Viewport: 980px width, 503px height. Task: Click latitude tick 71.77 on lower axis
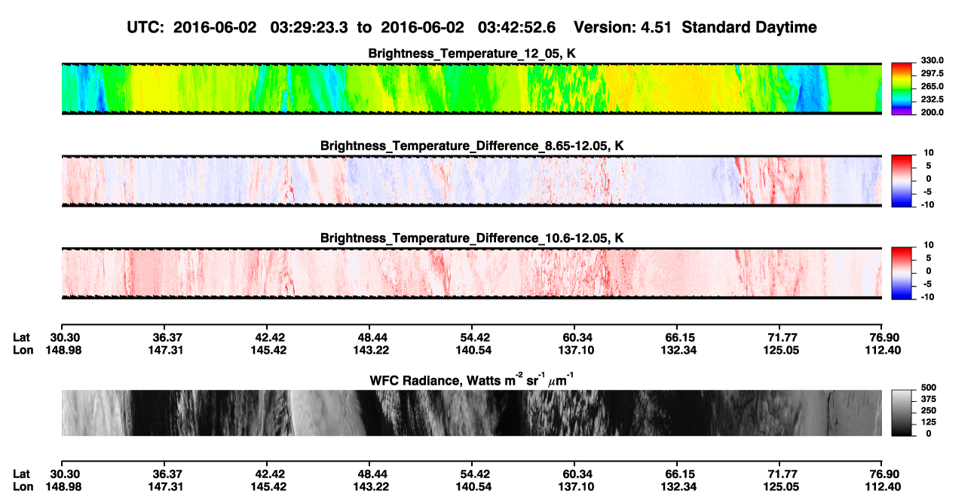pyautogui.click(x=782, y=474)
